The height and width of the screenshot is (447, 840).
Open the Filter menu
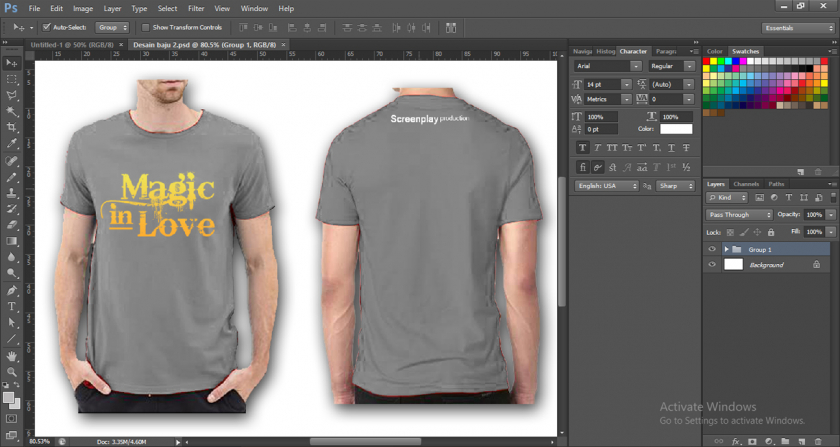click(196, 9)
